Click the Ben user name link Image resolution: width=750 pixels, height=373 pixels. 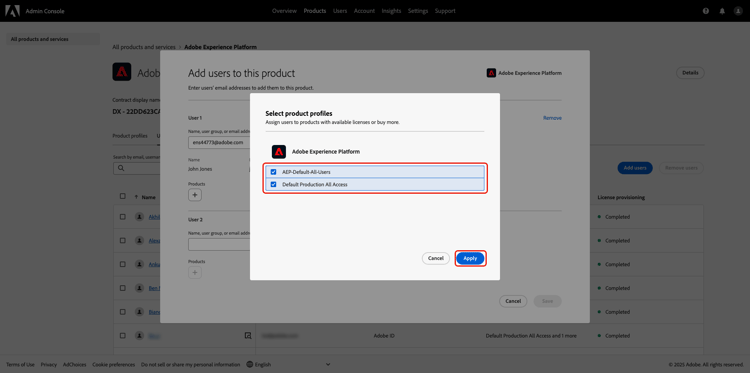click(154, 288)
